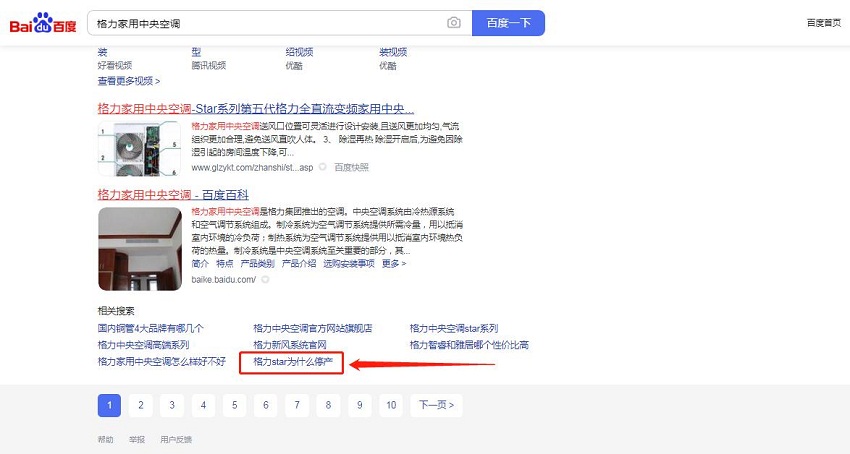Image resolution: width=850 pixels, height=454 pixels.
Task: Open camera image search icon
Action: (x=454, y=23)
